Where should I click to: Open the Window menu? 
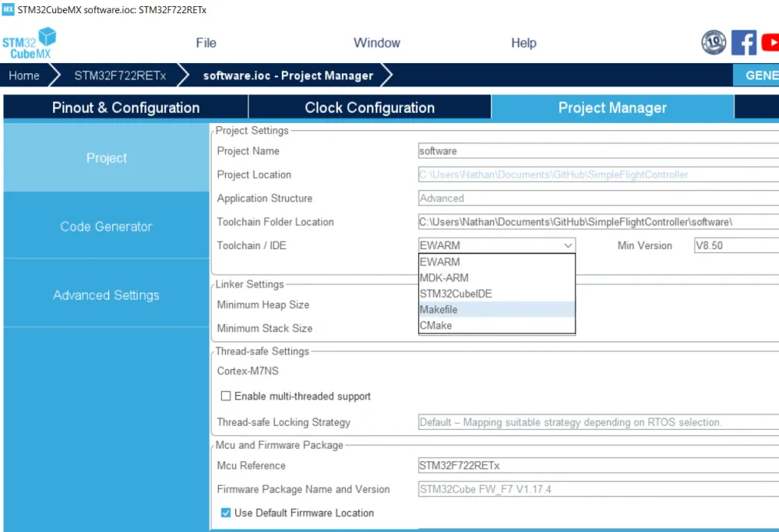click(x=377, y=43)
